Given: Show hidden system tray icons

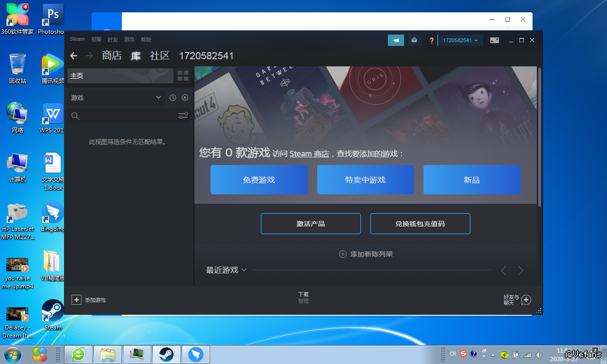Looking at the screenshot, I should 493,355.
